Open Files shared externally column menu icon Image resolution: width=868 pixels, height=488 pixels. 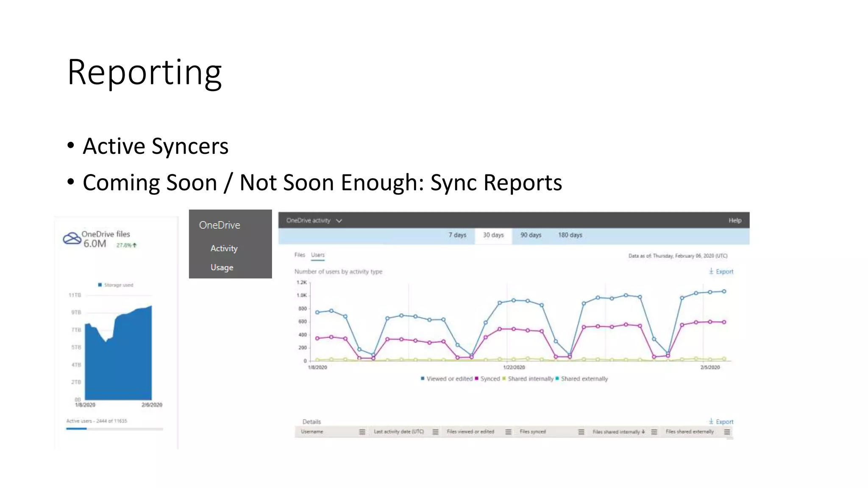(x=727, y=432)
